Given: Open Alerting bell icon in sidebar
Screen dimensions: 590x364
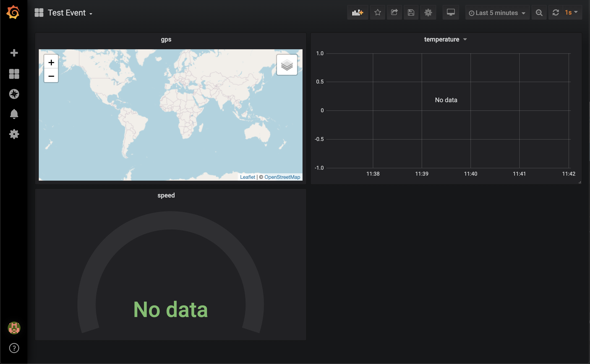Looking at the screenshot, I should click(14, 114).
